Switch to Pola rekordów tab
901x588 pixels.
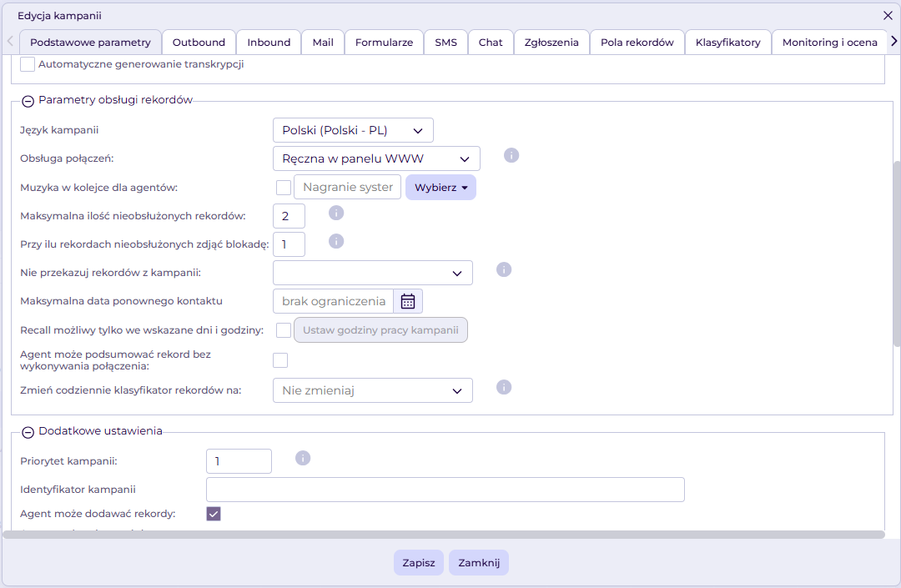click(637, 43)
